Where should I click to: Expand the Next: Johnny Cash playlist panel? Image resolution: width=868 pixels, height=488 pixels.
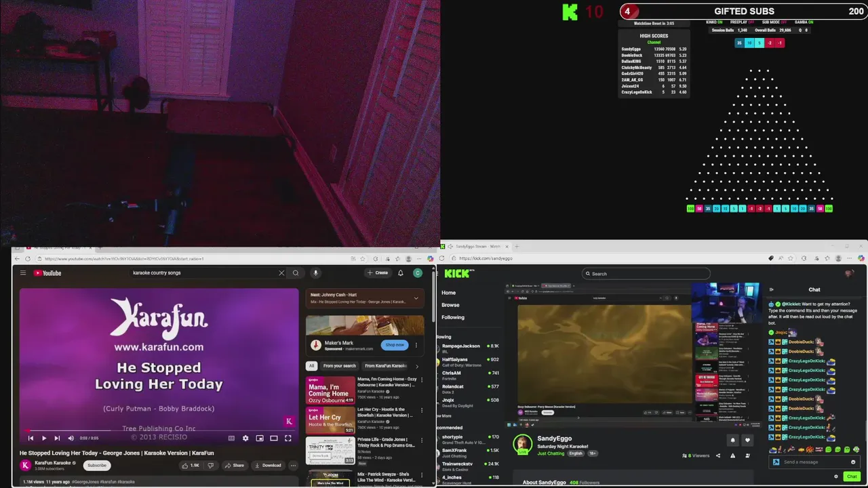tap(416, 298)
